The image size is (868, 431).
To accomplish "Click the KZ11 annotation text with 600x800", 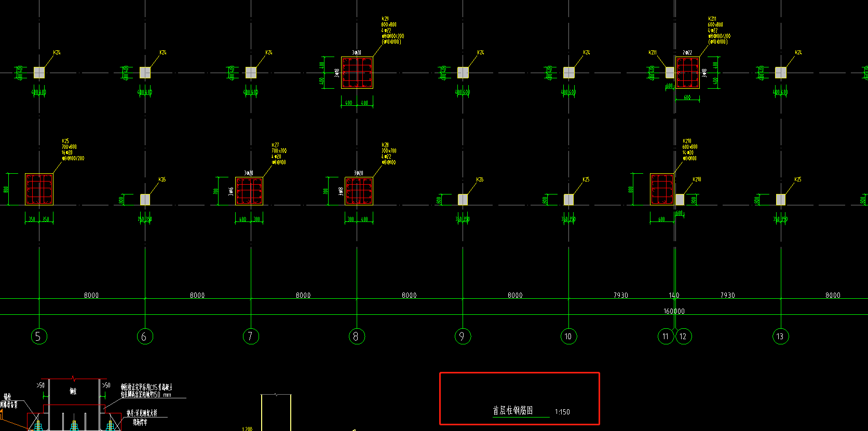I will tap(719, 30).
